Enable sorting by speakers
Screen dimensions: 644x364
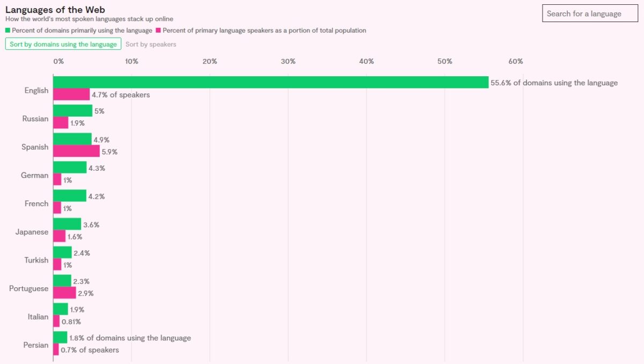click(x=151, y=44)
